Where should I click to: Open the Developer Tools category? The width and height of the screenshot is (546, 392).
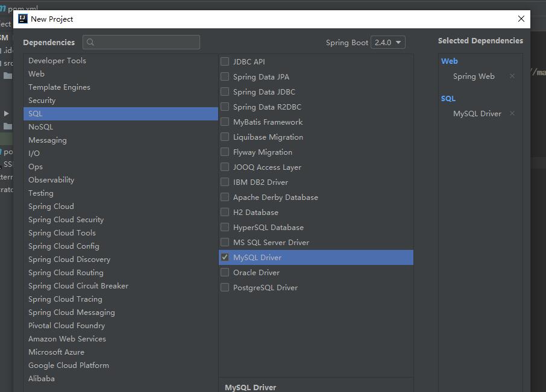tap(57, 61)
